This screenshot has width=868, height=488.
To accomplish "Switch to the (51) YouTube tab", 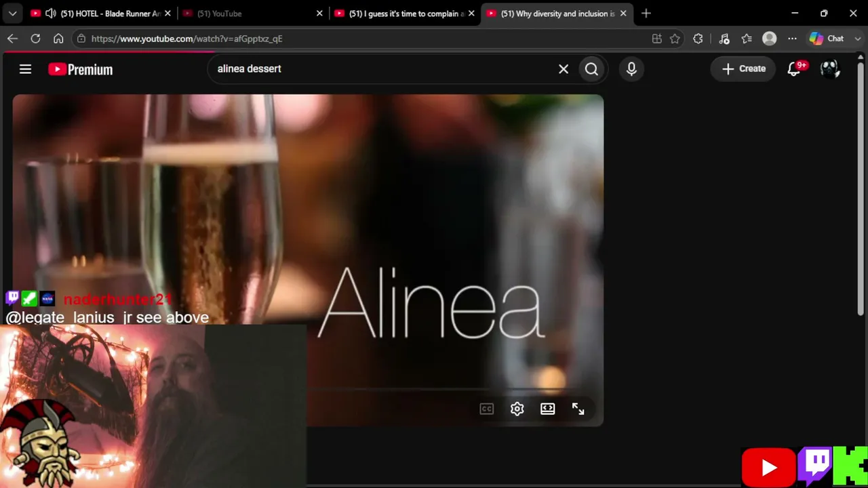I will tap(251, 13).
